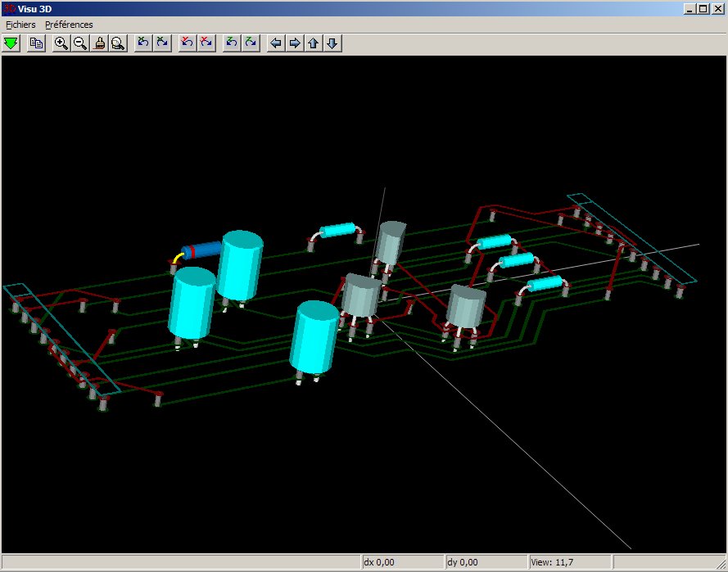Rotate the board left around the Y axis

tap(188, 43)
